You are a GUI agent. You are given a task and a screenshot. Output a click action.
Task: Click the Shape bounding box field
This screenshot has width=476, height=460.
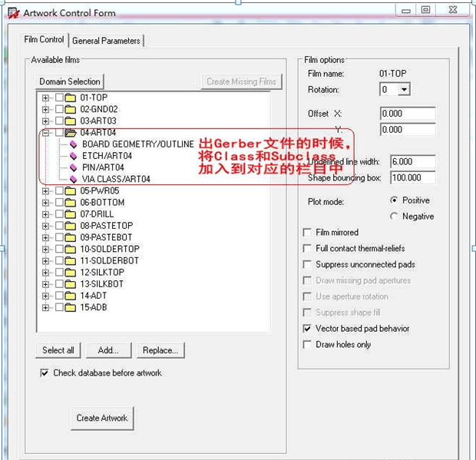click(x=411, y=178)
